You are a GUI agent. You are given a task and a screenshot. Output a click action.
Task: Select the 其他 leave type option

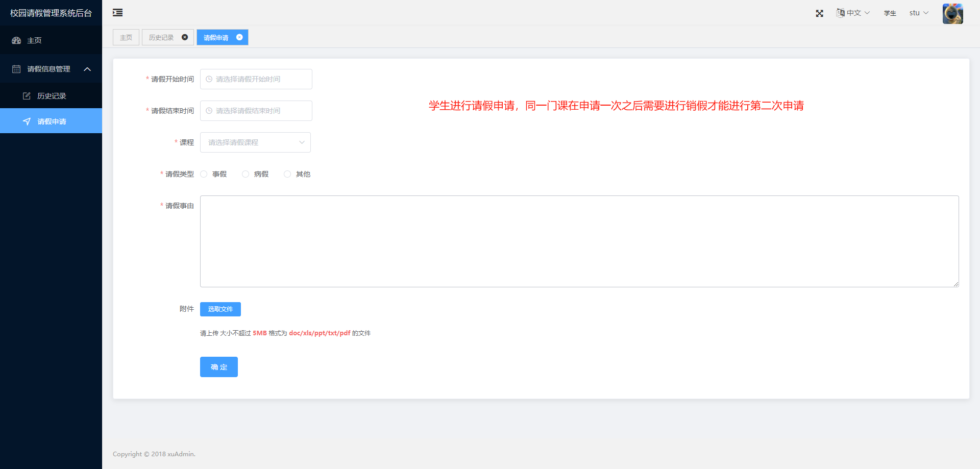tap(287, 174)
